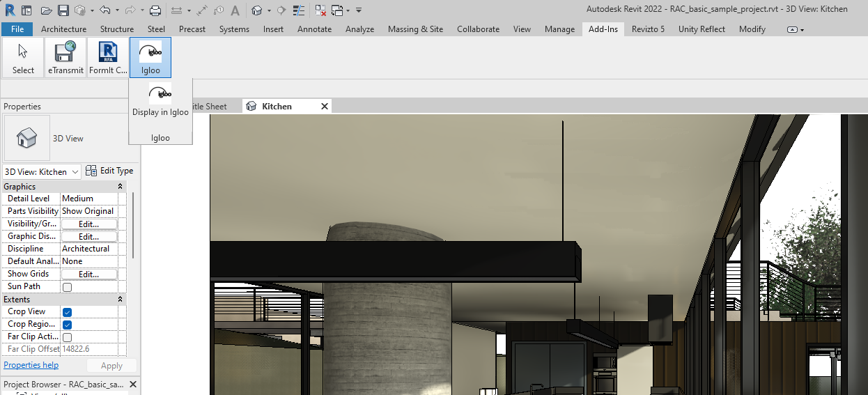The height and width of the screenshot is (395, 868).
Task: Click the Properties help link
Action: [x=31, y=365]
